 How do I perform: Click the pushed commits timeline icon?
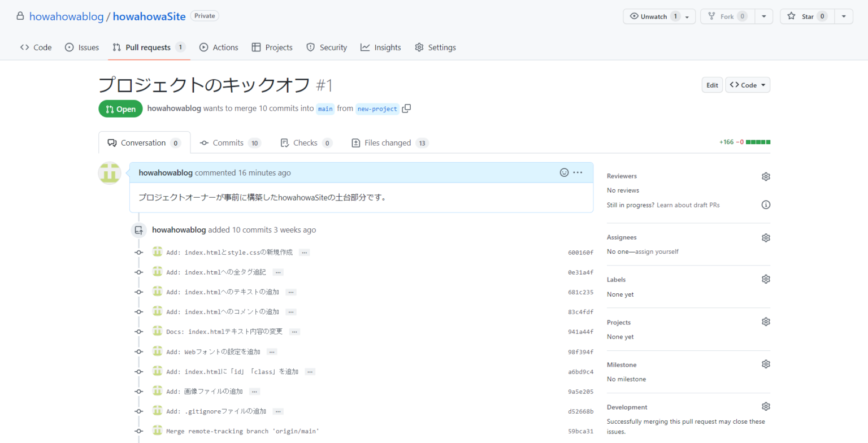coord(138,230)
